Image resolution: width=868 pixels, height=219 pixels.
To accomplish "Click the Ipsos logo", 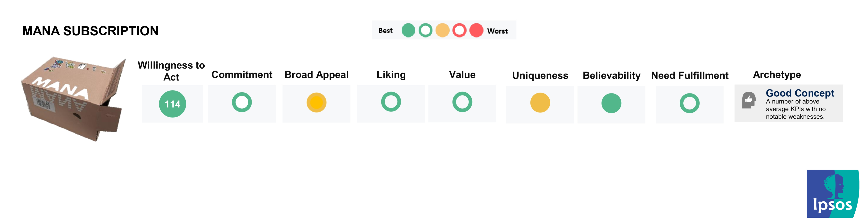I will coord(832,194).
